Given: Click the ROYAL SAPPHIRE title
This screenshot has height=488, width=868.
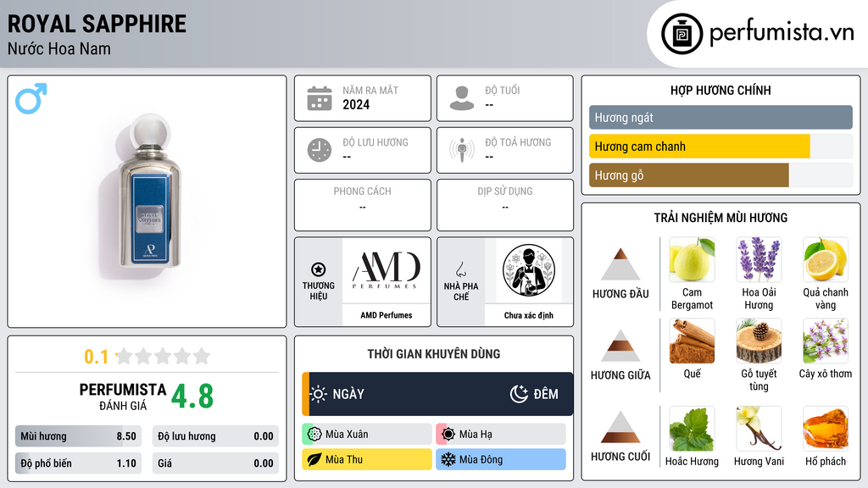Looking at the screenshot, I should 97,24.
